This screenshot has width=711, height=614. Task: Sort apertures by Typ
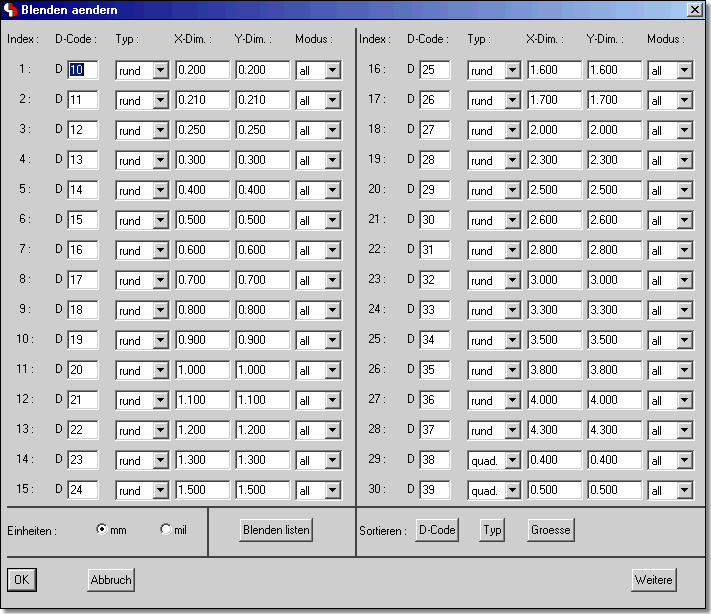tap(491, 530)
